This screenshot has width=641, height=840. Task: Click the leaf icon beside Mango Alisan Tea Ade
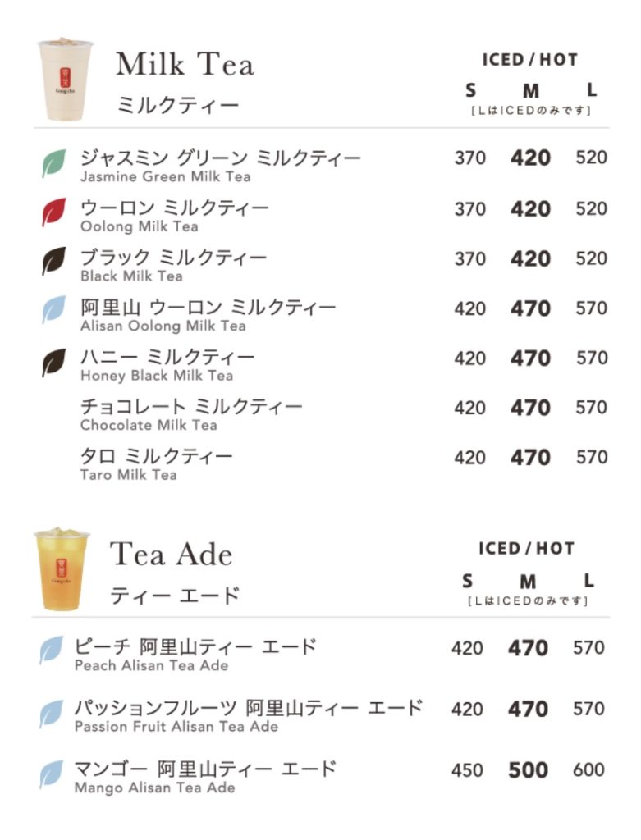click(x=51, y=774)
